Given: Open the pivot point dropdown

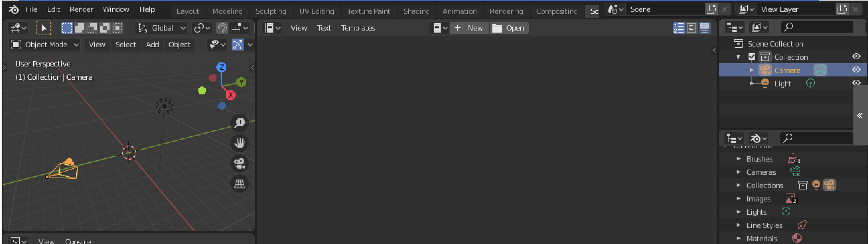Looking at the screenshot, I should [202, 28].
